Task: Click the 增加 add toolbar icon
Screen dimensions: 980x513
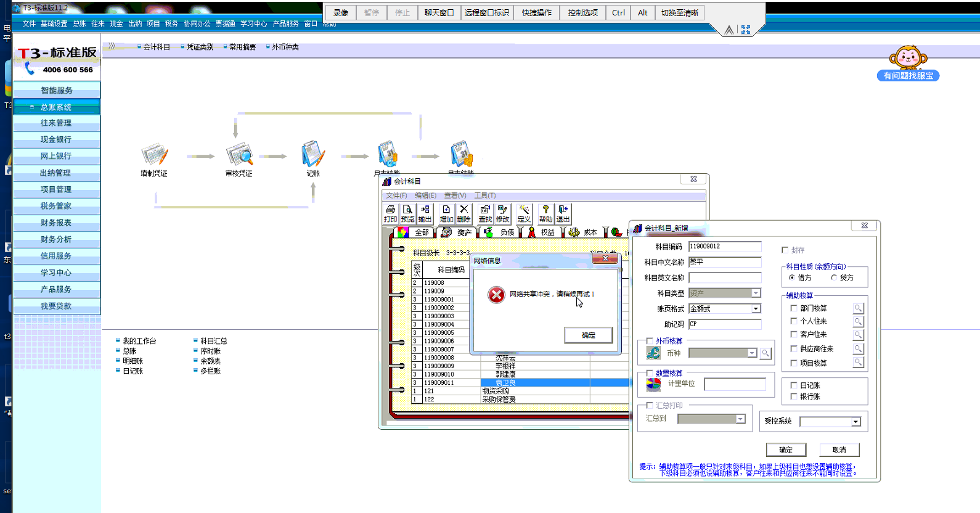Action: click(x=446, y=213)
